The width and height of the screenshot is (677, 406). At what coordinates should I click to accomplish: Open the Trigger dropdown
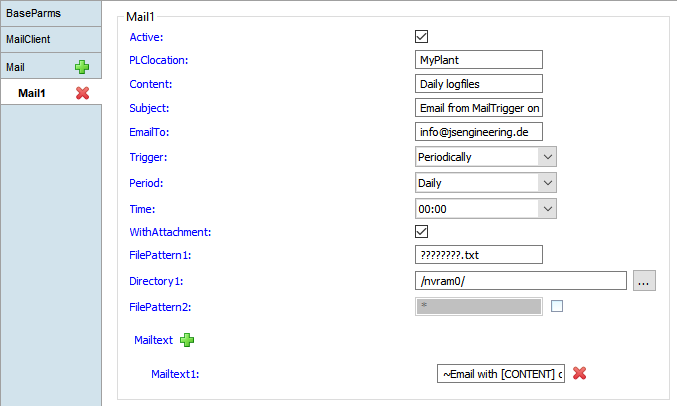486,157
